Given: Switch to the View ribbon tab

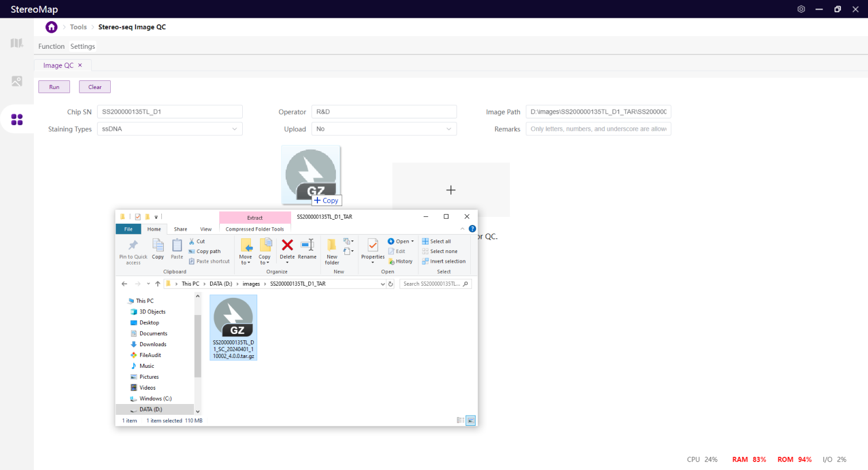Looking at the screenshot, I should [206, 229].
